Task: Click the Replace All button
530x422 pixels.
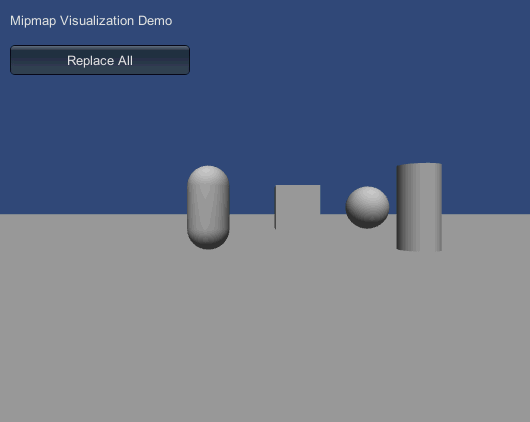Action: pos(100,60)
